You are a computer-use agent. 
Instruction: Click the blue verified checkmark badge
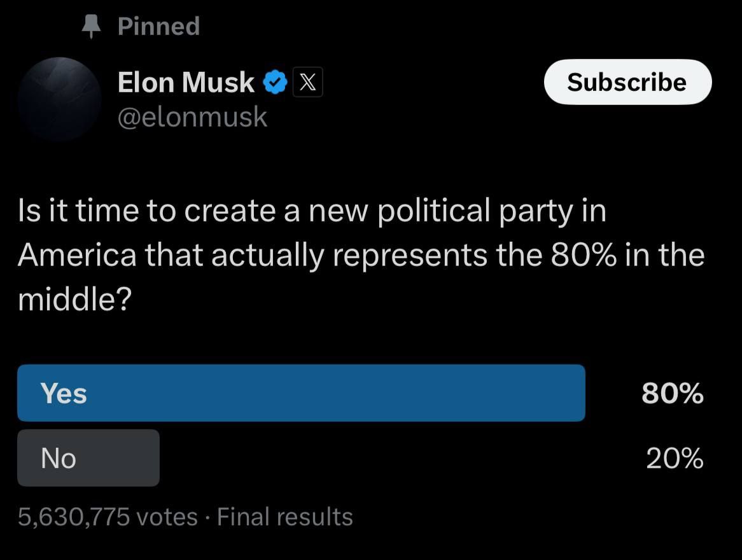coord(275,83)
